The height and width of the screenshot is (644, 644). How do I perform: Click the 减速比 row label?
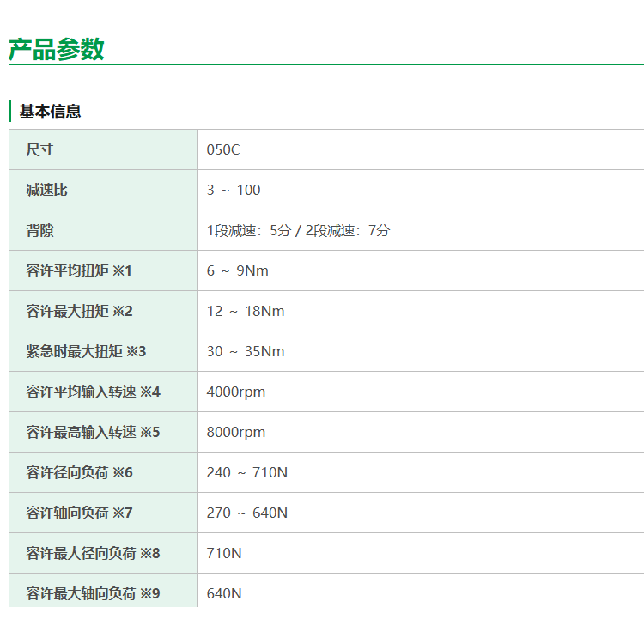[x=46, y=190]
